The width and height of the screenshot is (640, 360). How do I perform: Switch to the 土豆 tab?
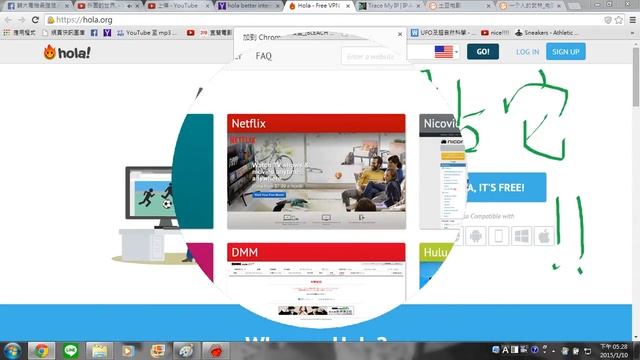tap(460, 6)
